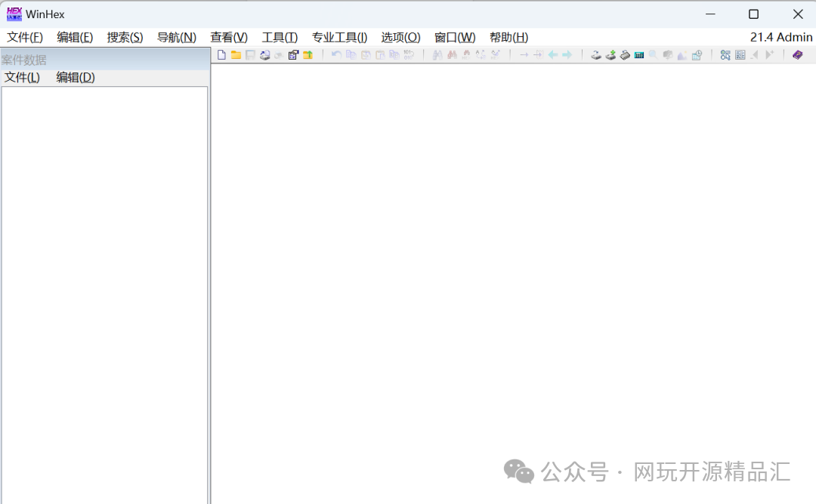The height and width of the screenshot is (504, 816).
Task: Open the 帮助(H) help menu
Action: point(508,37)
